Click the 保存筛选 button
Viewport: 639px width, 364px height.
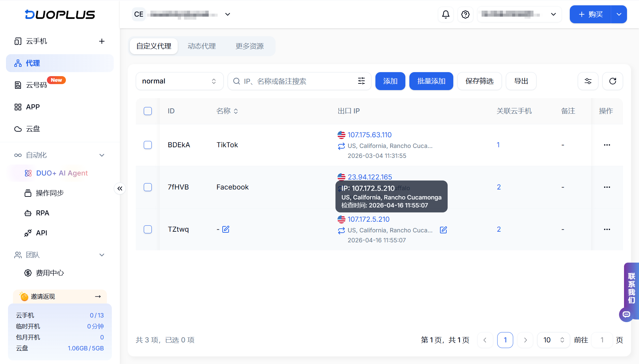479,81
